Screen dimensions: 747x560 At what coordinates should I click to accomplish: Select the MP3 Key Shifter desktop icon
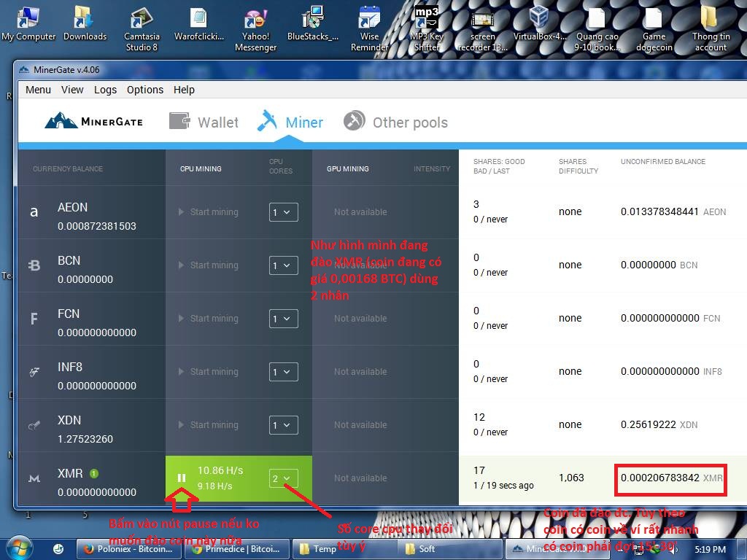pyautogui.click(x=426, y=28)
